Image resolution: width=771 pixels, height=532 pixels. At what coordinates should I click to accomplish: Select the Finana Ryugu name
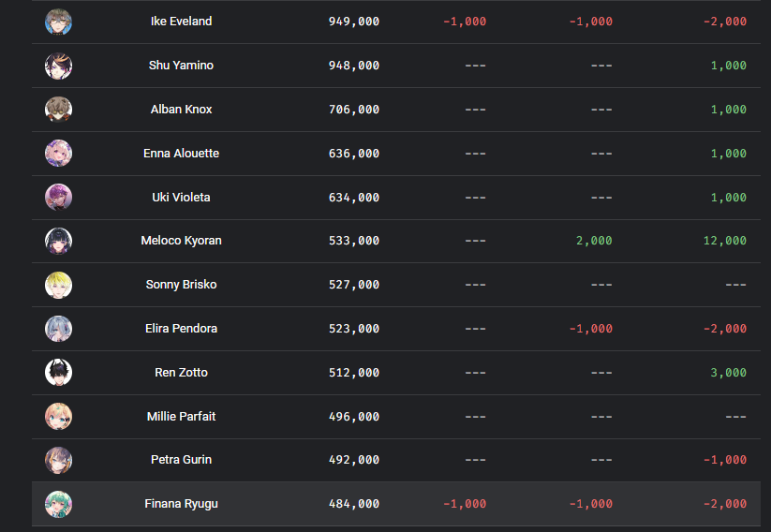pyautogui.click(x=181, y=504)
